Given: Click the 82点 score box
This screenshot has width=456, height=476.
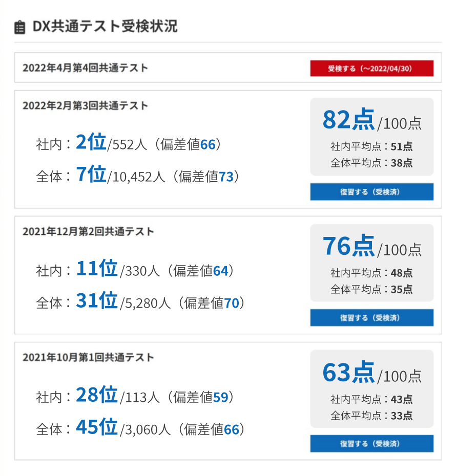Looking at the screenshot, I should tap(371, 137).
